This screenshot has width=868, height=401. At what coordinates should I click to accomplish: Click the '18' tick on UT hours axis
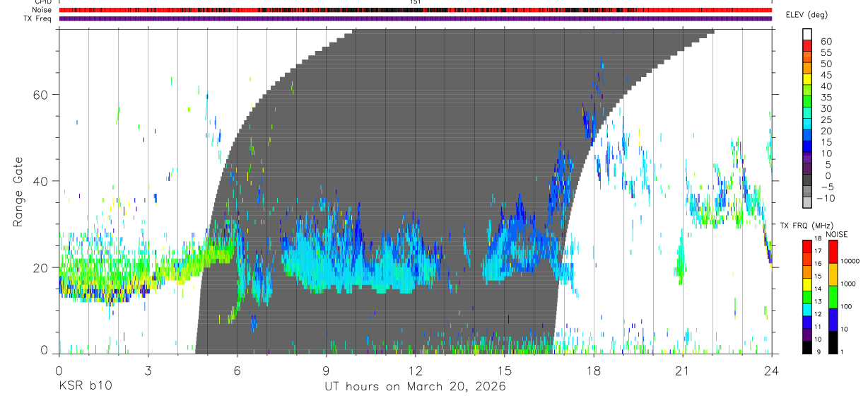pyautogui.click(x=593, y=370)
